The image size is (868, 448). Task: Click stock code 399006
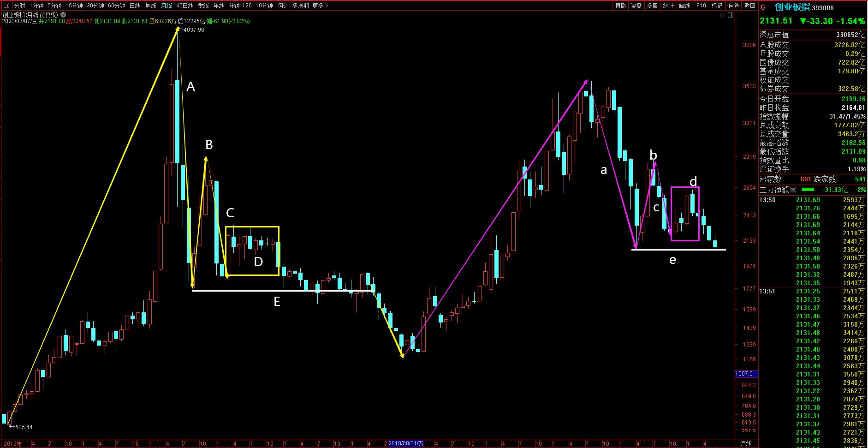coord(824,7)
